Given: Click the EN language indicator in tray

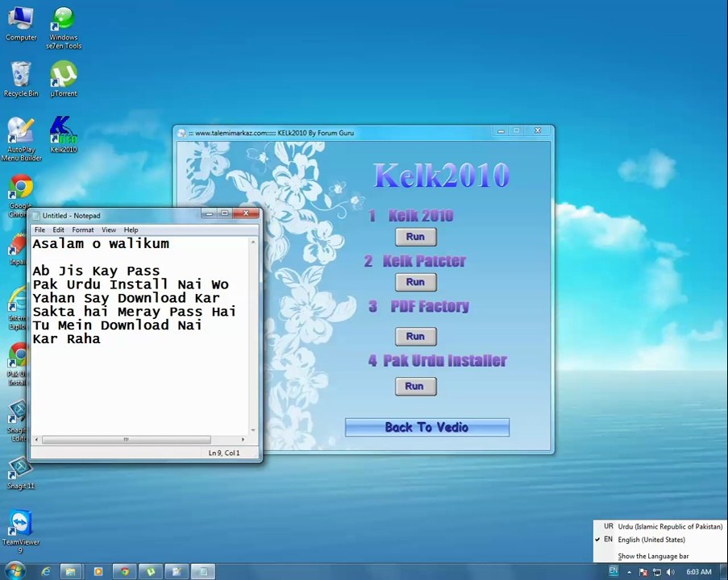Looking at the screenshot, I should pos(614,571).
